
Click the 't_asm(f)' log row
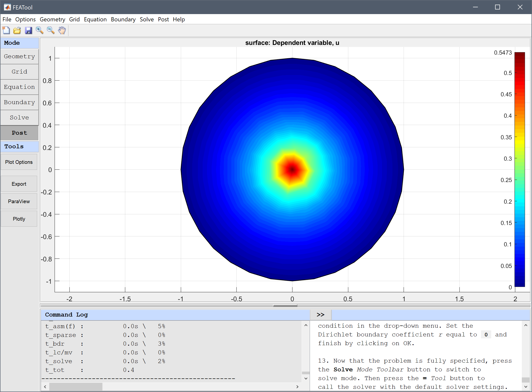point(105,326)
